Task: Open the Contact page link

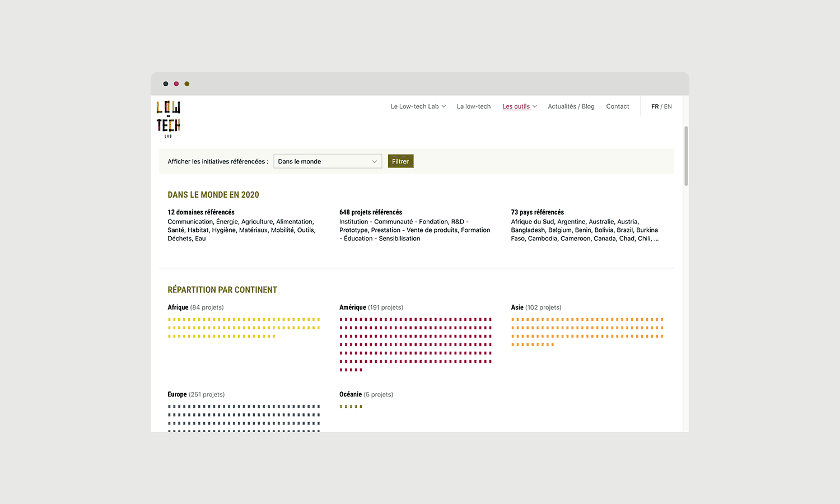Action: click(617, 106)
